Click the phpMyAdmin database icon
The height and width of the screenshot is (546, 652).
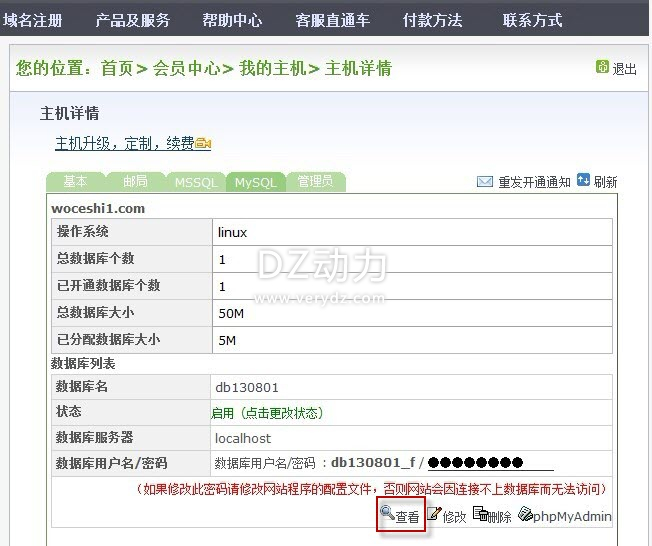tap(526, 514)
